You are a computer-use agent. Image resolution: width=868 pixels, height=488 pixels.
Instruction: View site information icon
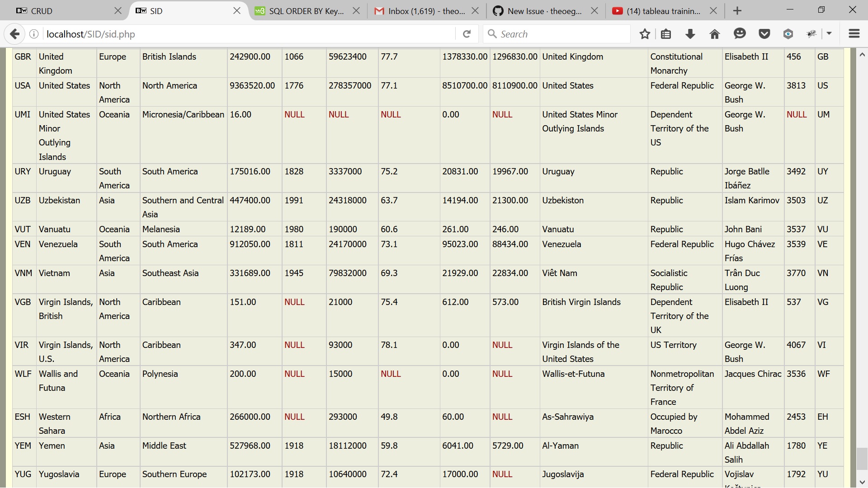[x=34, y=34]
